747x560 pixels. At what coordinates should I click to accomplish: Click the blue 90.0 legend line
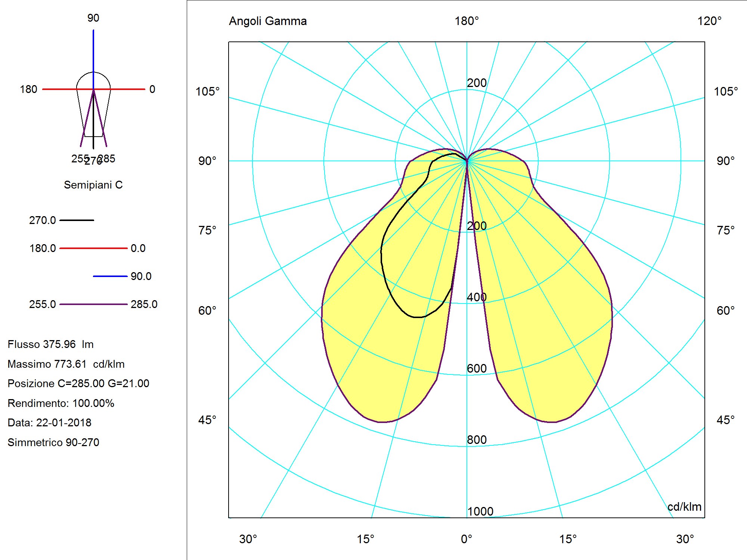tap(110, 276)
